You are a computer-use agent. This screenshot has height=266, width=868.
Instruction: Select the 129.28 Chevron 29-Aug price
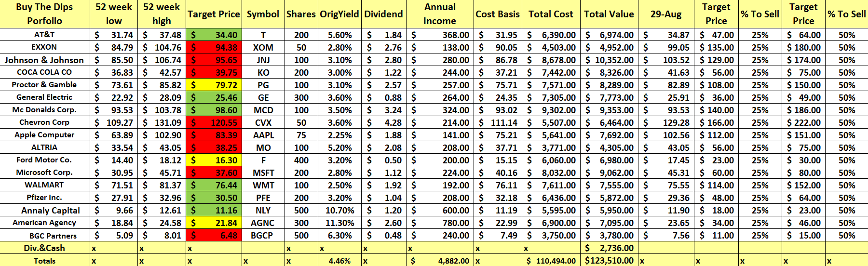(666, 122)
